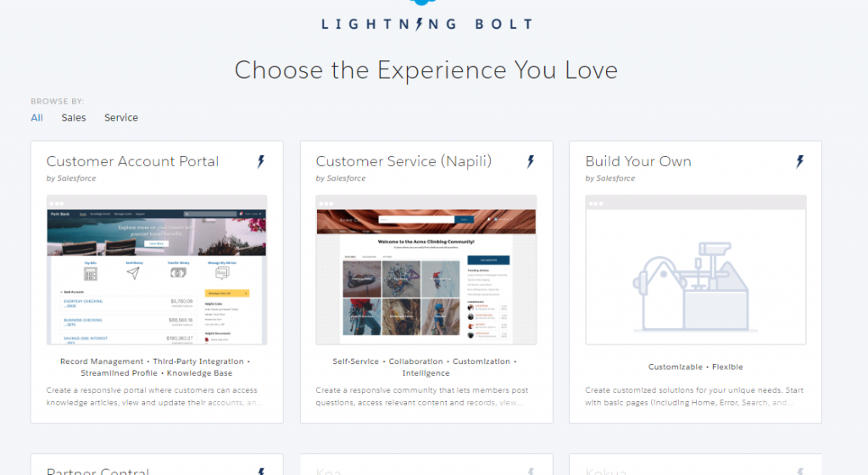This screenshot has height=475, width=868.
Task: Filter templates by Sales
Action: [x=74, y=118]
